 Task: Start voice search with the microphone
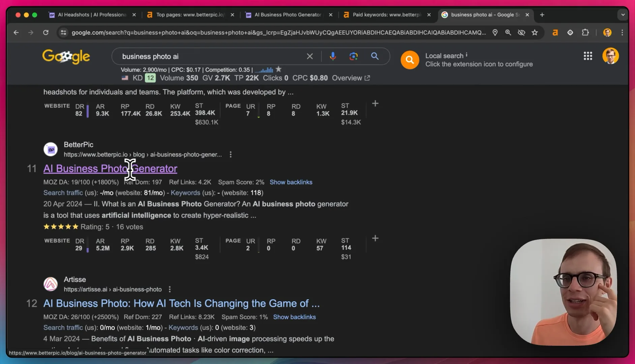[333, 56]
